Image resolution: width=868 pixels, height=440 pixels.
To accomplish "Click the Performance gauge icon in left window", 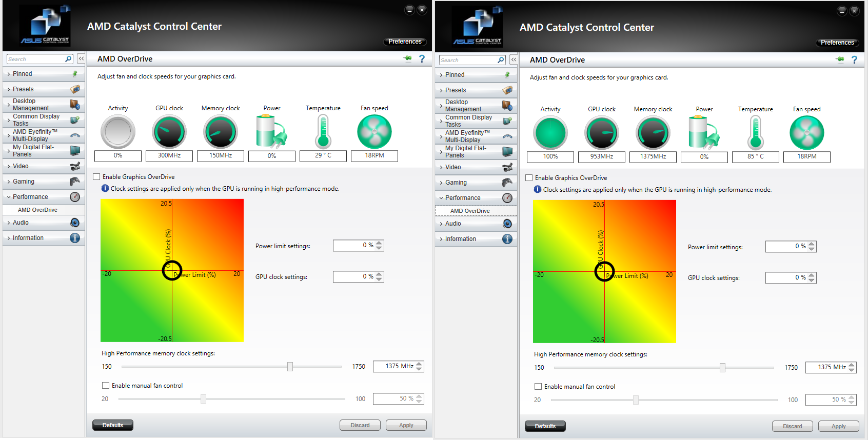I will point(75,197).
